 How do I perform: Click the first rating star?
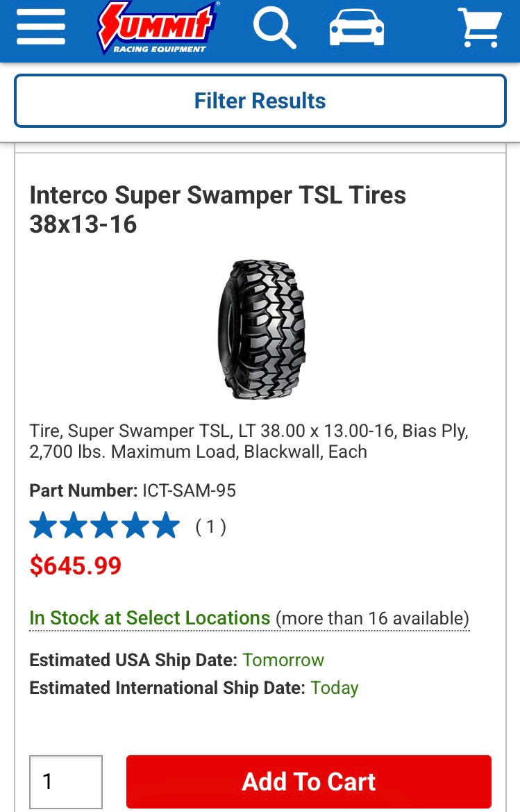[x=44, y=526]
